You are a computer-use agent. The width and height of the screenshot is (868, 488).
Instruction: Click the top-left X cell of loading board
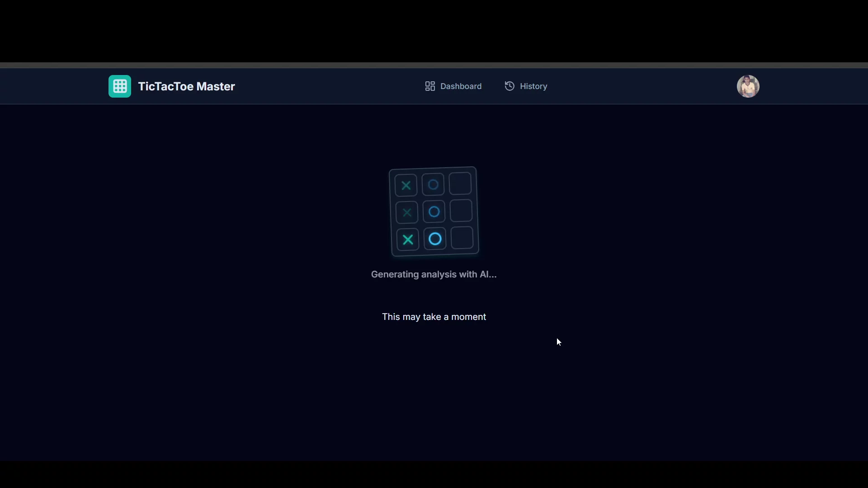point(406,185)
